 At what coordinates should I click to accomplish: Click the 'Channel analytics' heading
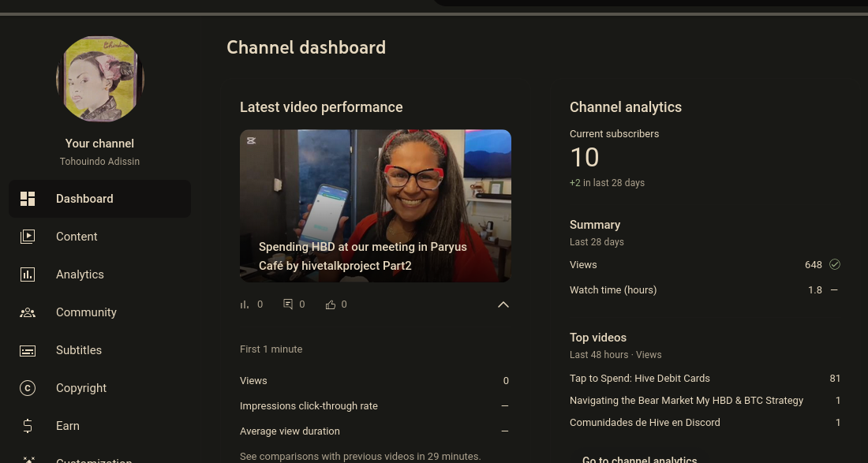coord(626,107)
